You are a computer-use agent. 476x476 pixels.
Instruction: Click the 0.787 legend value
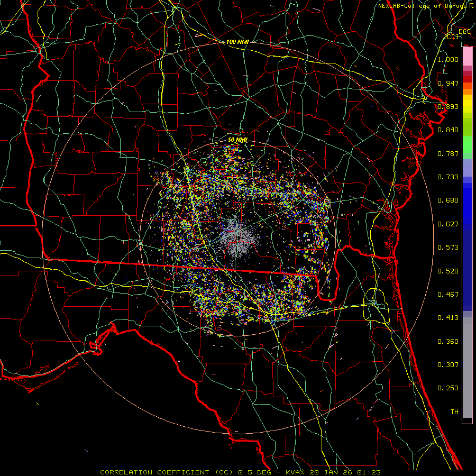point(448,153)
